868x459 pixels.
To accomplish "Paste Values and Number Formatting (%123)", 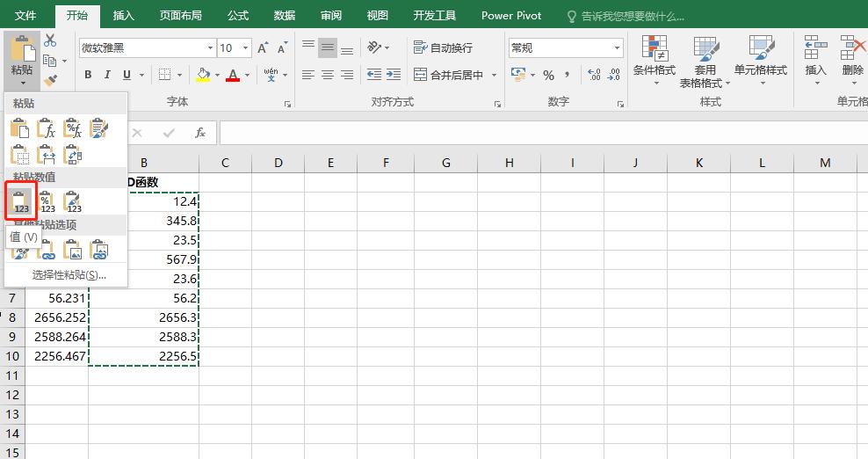I will 47,201.
